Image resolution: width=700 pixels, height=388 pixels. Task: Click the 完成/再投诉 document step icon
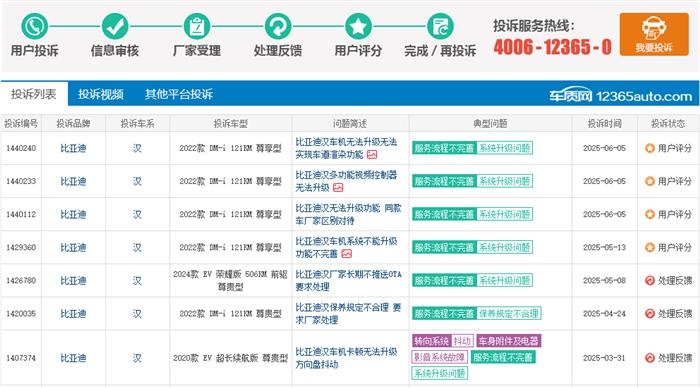coord(440,26)
